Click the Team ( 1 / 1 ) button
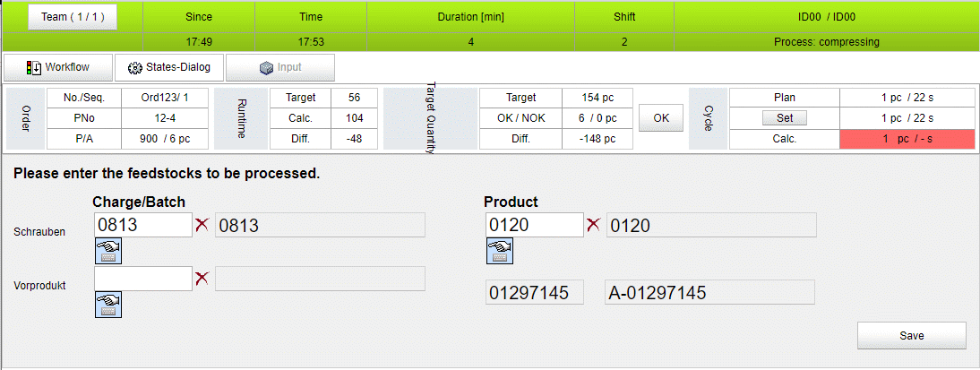Image resolution: width=980 pixels, height=370 pixels. (73, 17)
